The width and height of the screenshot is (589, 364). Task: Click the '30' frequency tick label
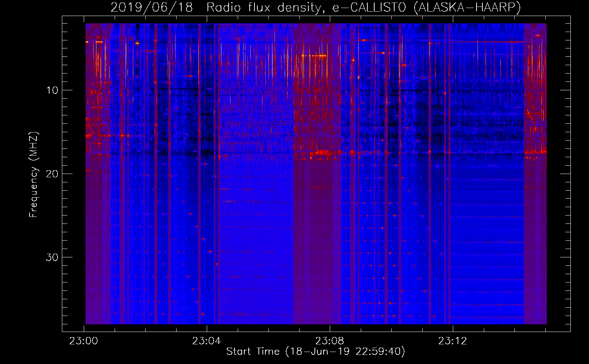coord(52,257)
